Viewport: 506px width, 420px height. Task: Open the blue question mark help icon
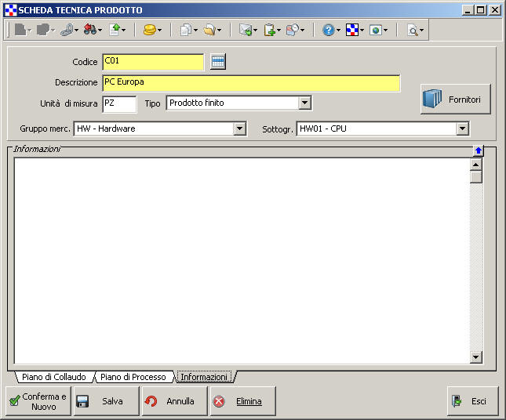click(328, 30)
